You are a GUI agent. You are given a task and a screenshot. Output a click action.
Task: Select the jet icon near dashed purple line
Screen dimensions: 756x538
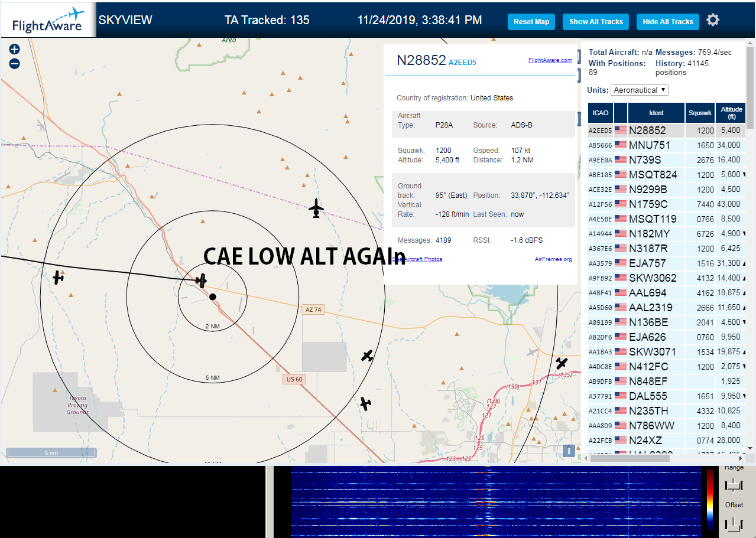(316, 208)
